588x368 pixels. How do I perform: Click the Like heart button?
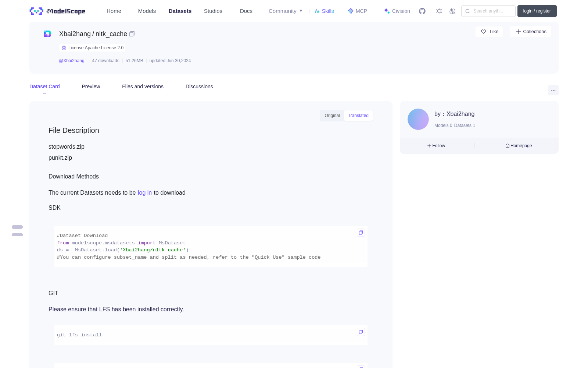(489, 32)
